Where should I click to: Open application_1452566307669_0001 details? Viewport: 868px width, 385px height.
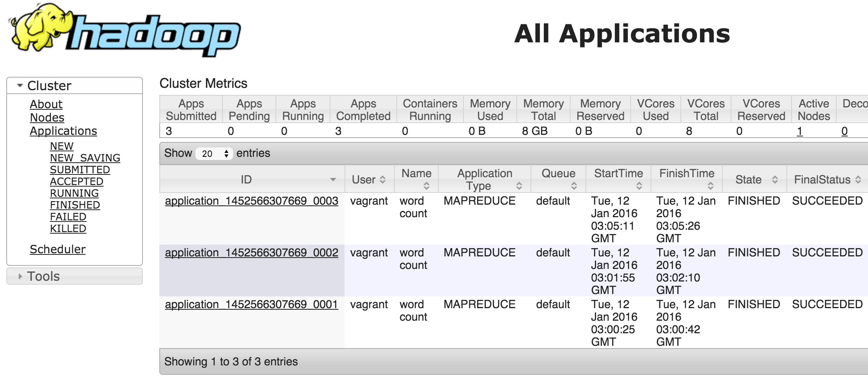coord(252,304)
